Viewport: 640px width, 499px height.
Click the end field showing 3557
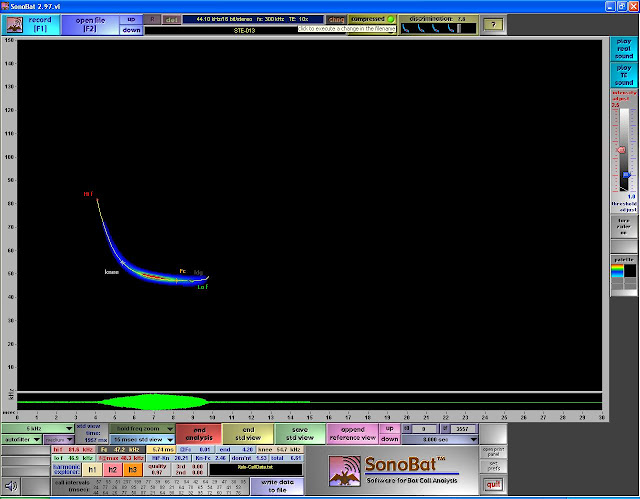point(463,429)
